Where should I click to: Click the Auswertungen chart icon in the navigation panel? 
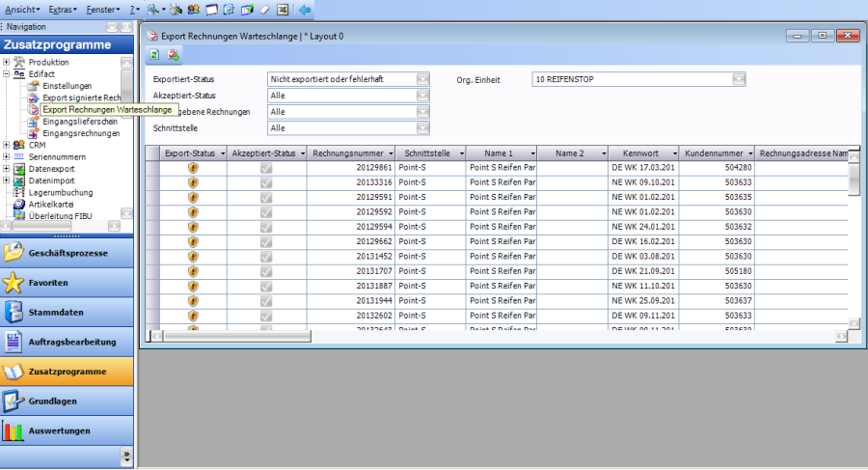(14, 430)
